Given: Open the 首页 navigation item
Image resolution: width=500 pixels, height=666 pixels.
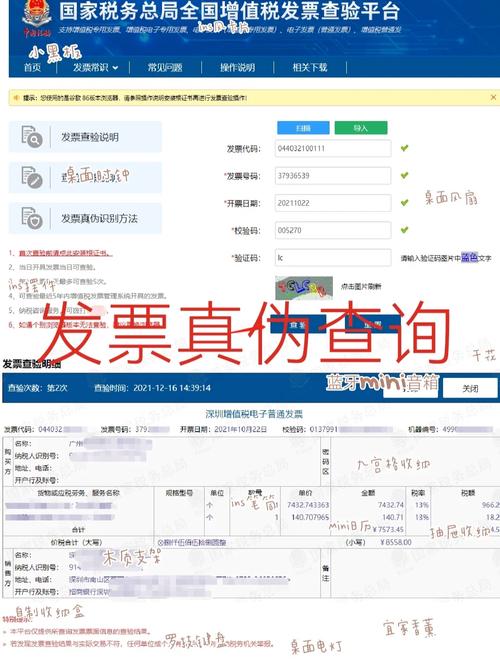Looking at the screenshot, I should pyautogui.click(x=32, y=67).
